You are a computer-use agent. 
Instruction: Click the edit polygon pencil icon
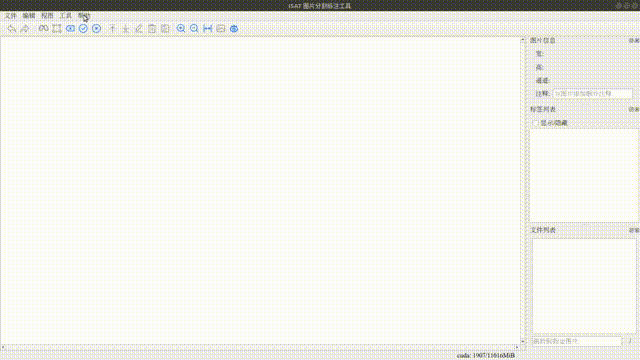[x=139, y=29]
